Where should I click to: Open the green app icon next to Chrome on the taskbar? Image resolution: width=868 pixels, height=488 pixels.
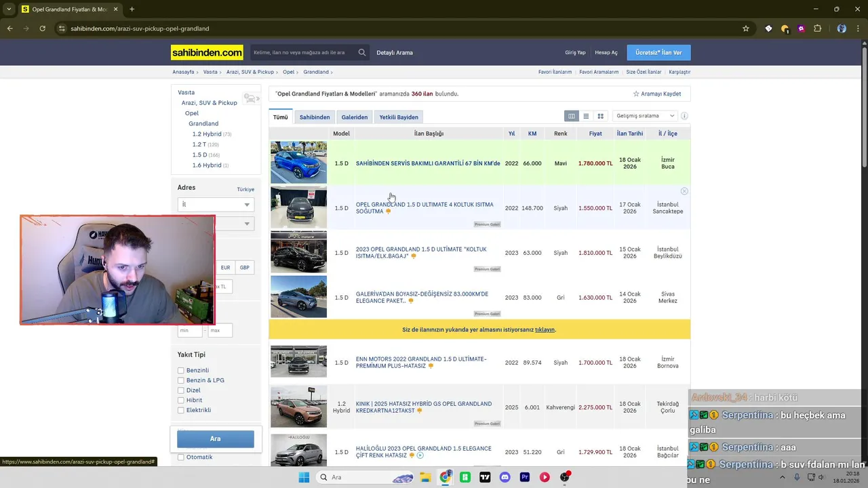(x=465, y=477)
